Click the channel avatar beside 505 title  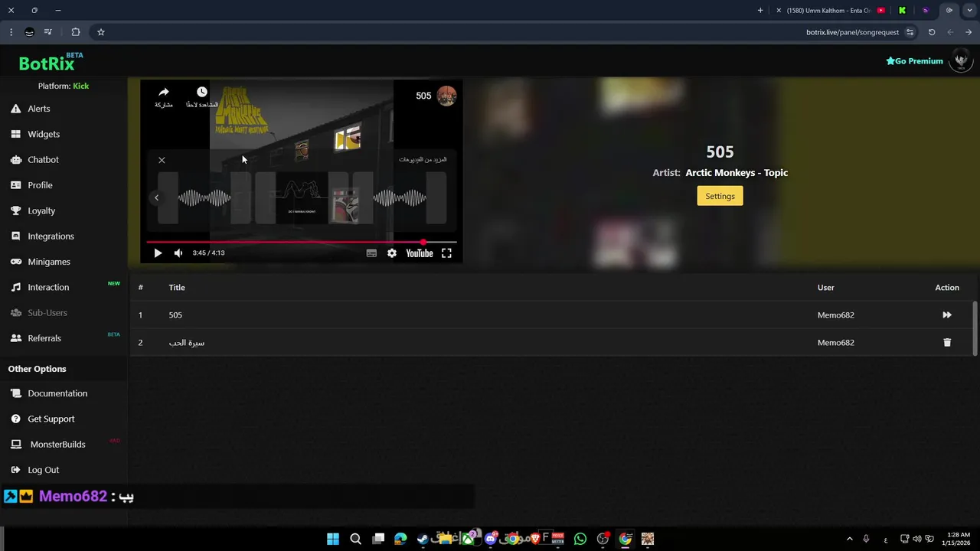pyautogui.click(x=447, y=96)
